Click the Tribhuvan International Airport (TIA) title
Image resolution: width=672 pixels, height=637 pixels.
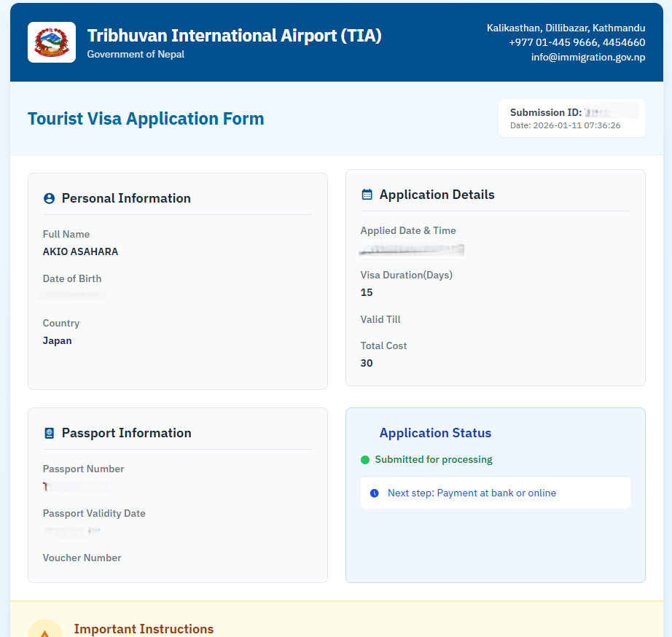234,36
